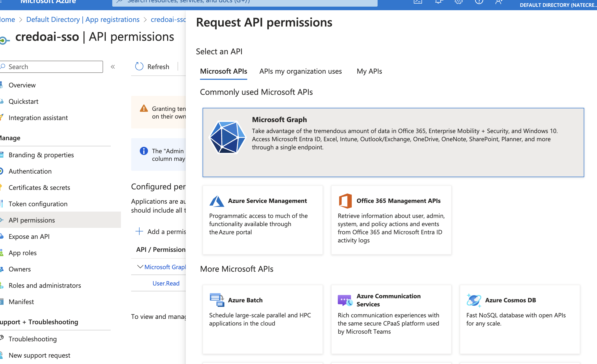Open Cloud Shell from the top bar
The width and height of the screenshot is (597, 364).
click(418, 2)
